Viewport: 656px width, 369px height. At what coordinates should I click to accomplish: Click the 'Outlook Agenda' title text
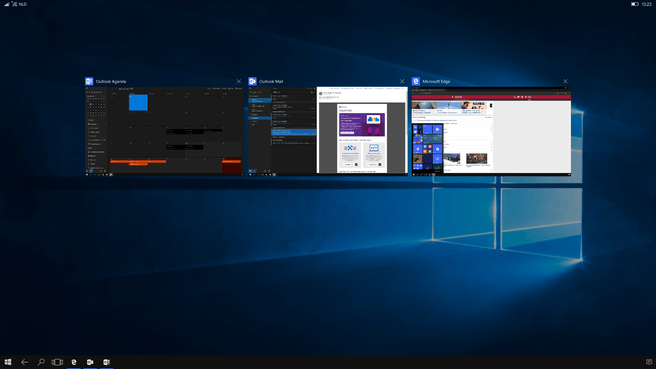(x=111, y=82)
